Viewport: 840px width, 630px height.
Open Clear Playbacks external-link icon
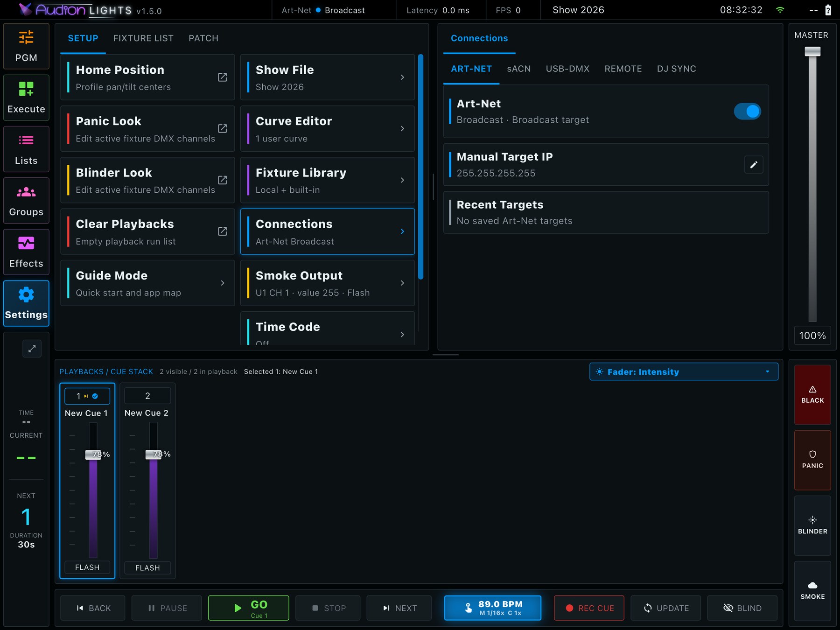tap(223, 231)
